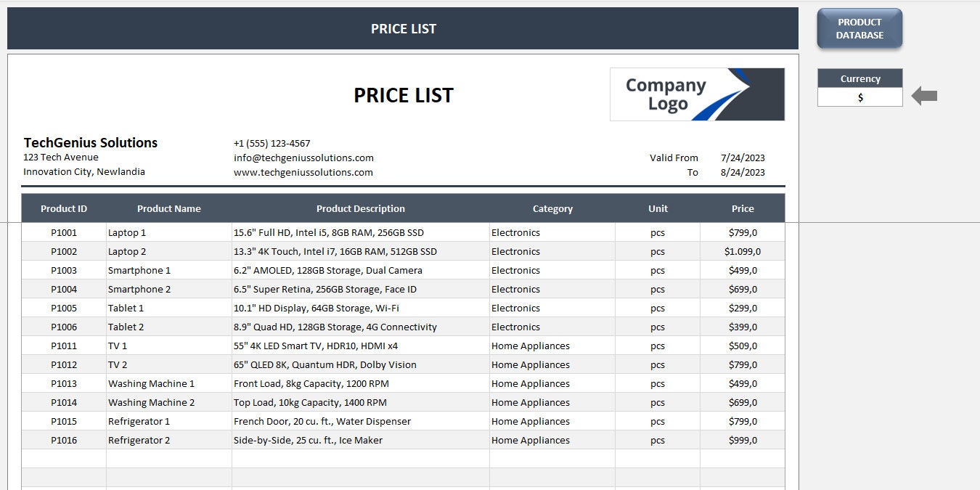980x490 pixels.
Task: Click the Unit column header
Action: 658,208
